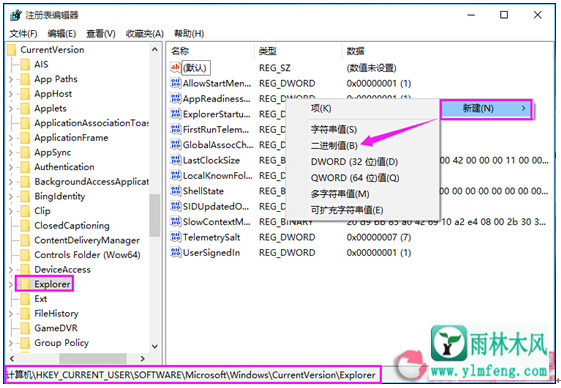The height and width of the screenshot is (388, 561).
Task: Click the tree horizontal scrollbar thumb
Action: coord(93,358)
